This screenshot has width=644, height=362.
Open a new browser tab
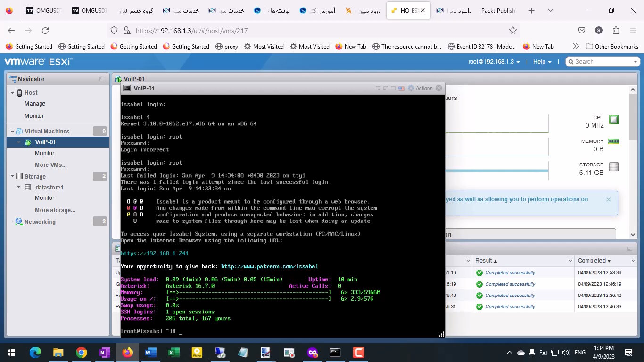click(532, 10)
